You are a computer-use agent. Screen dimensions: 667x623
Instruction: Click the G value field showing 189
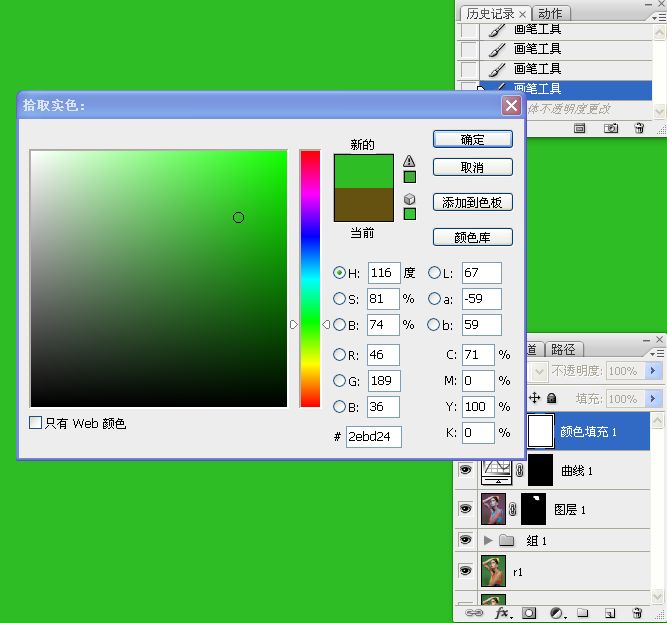click(x=384, y=381)
